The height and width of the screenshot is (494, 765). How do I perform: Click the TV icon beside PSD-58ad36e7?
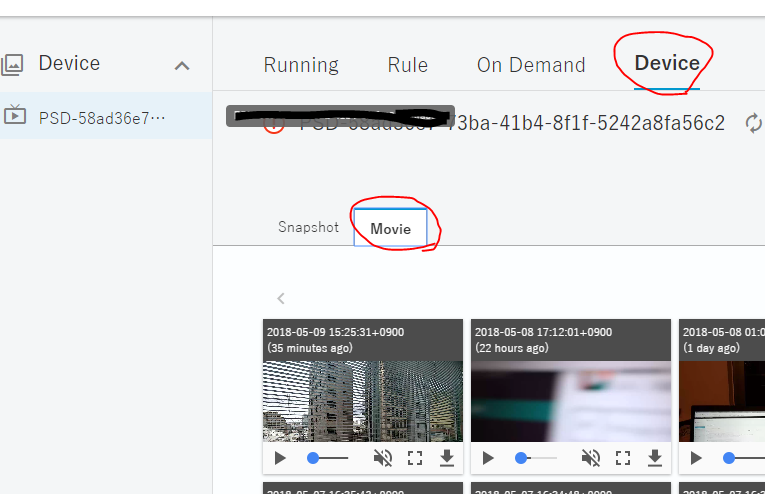tap(15, 115)
